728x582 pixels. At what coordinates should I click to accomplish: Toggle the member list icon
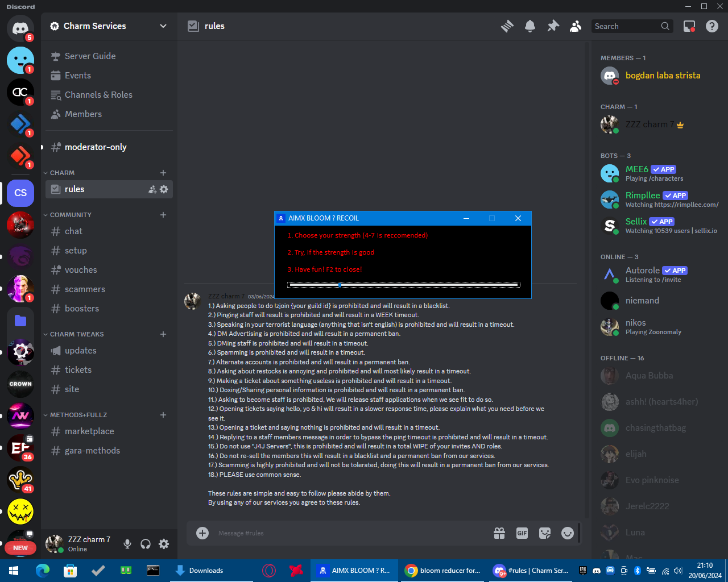pos(576,26)
